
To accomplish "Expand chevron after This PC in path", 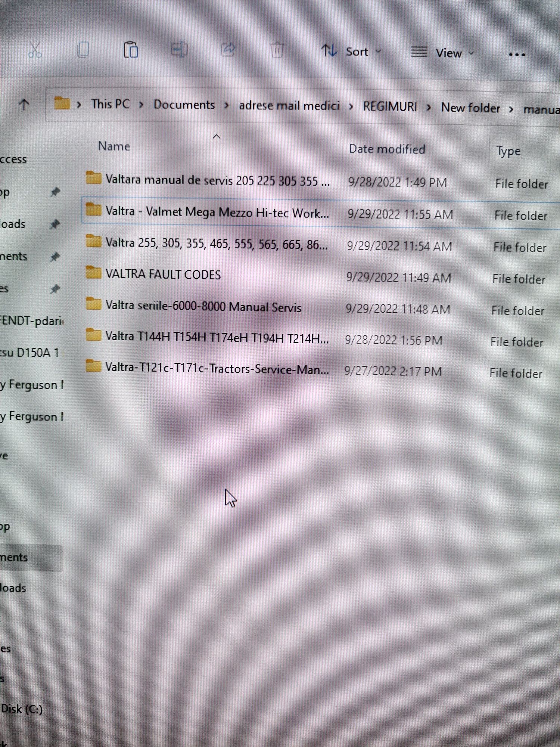I will point(141,105).
